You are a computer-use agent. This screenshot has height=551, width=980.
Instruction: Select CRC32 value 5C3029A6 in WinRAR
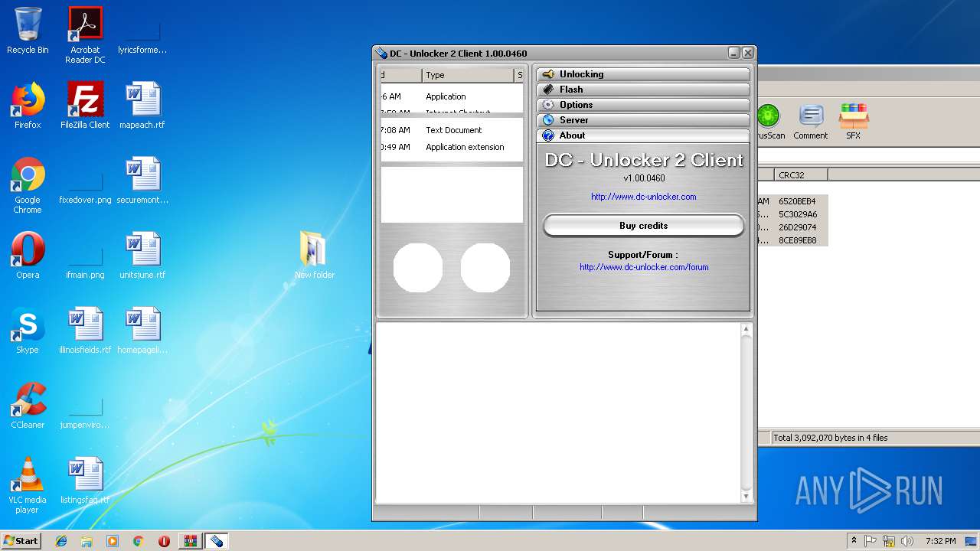pyautogui.click(x=798, y=214)
